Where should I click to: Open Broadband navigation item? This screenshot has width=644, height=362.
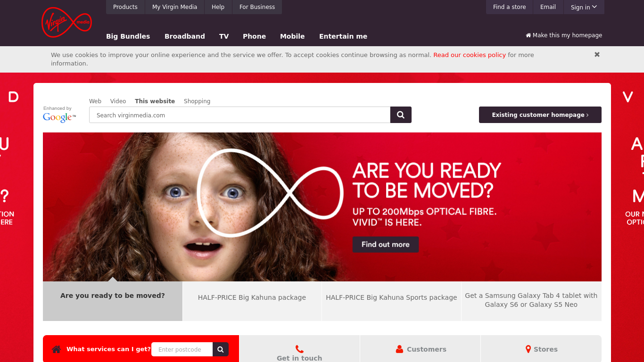click(x=185, y=36)
